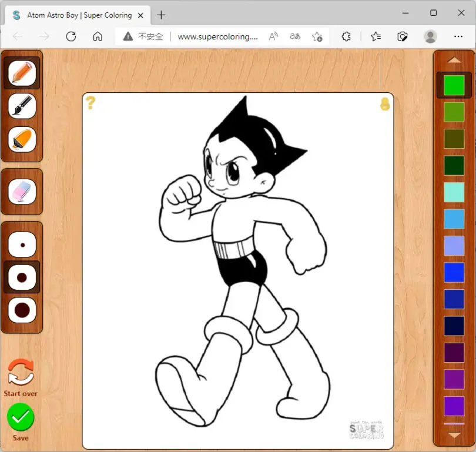Screen dimensions: 476x452
Task: Go to the browser home page
Action: click(x=98, y=36)
